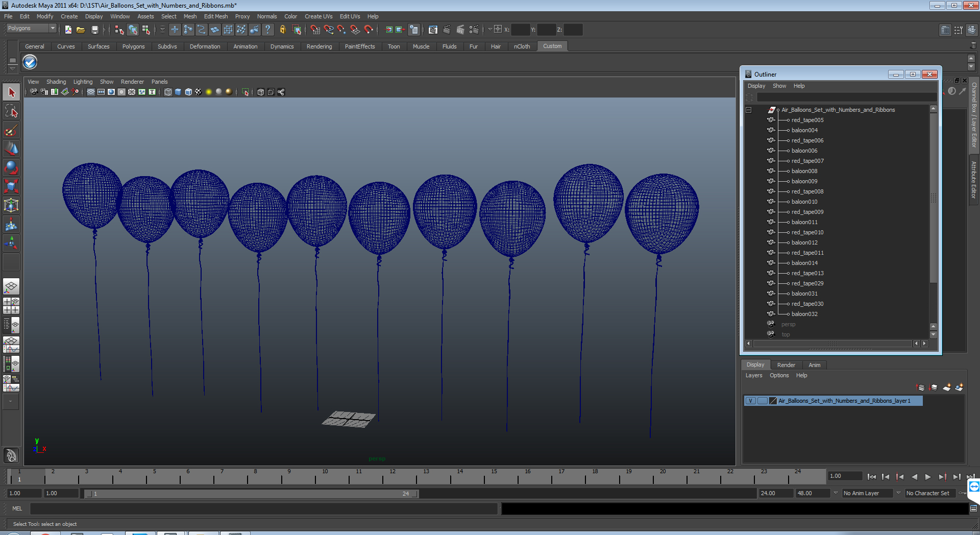
Task: Go to start of playback range
Action: tap(872, 477)
